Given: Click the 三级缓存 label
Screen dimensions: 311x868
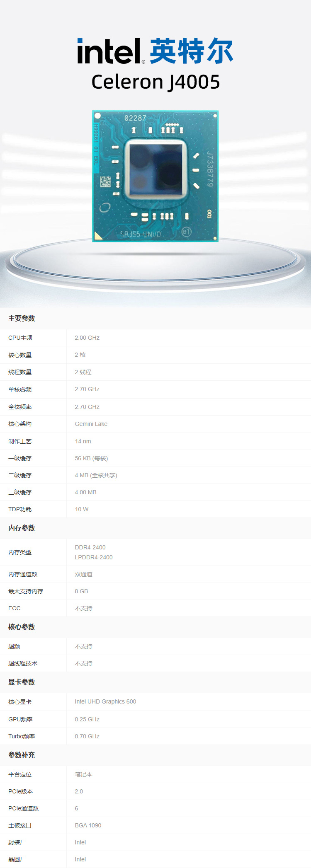Looking at the screenshot, I should click(20, 492).
